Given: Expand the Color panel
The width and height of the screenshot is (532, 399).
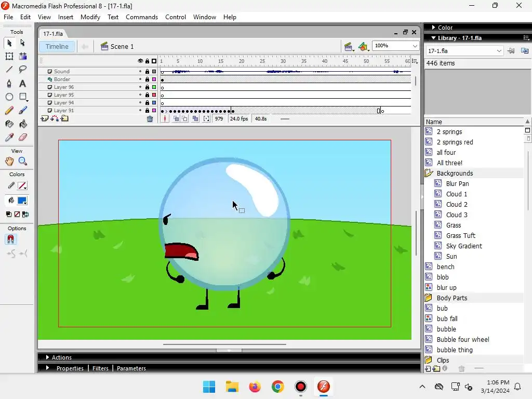Looking at the screenshot, I should click(x=434, y=27).
